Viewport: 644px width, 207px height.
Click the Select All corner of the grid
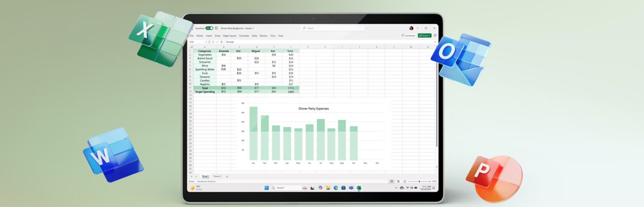click(191, 47)
